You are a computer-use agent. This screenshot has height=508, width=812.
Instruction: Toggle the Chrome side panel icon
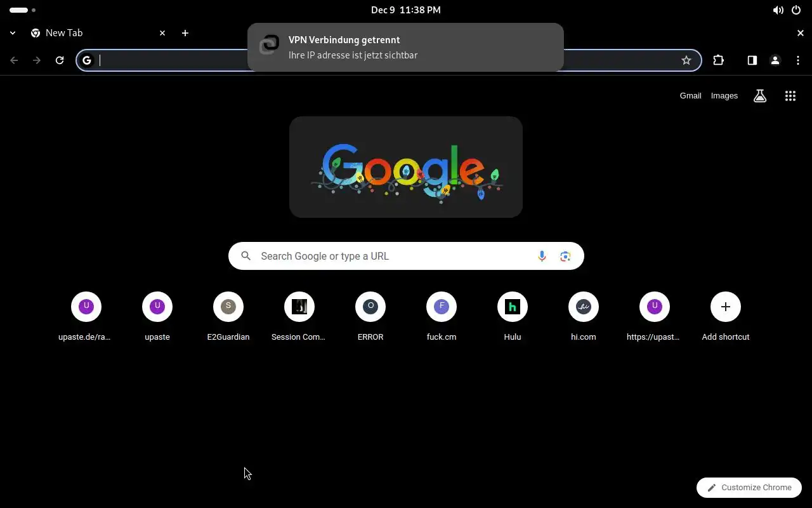pyautogui.click(x=752, y=60)
